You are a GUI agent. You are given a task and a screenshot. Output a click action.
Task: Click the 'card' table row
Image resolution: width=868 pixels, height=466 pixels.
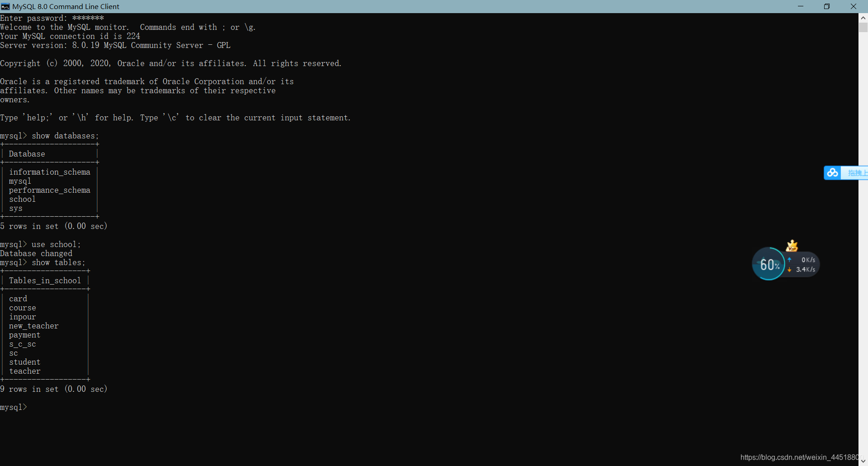(18, 299)
